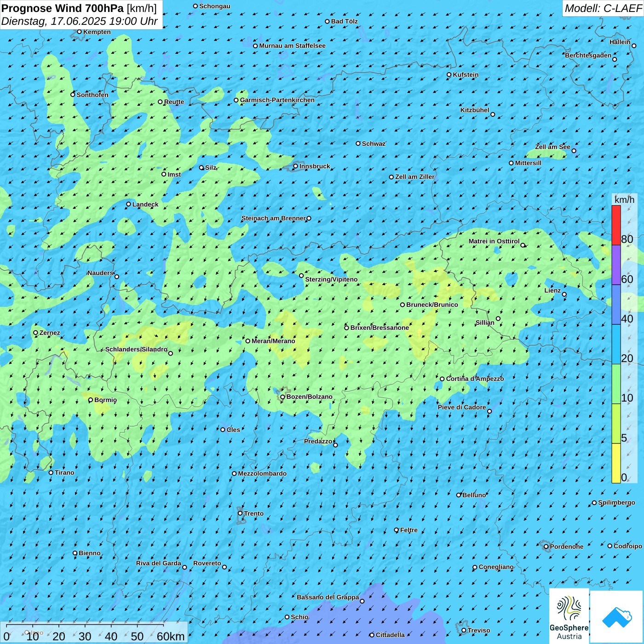Click the 'Berchtesgaden' town label
Viewport: 644px width, 644px height.
(x=588, y=55)
